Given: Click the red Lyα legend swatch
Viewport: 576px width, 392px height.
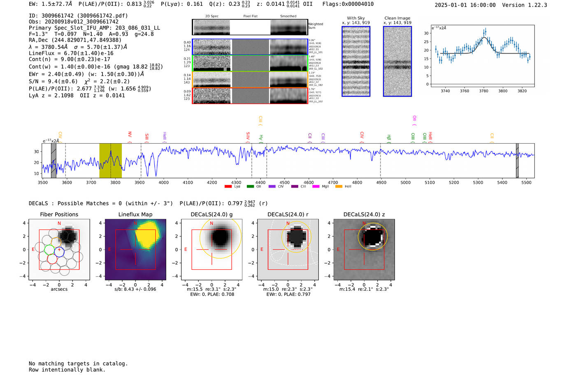Looking at the screenshot, I should click(228, 187).
